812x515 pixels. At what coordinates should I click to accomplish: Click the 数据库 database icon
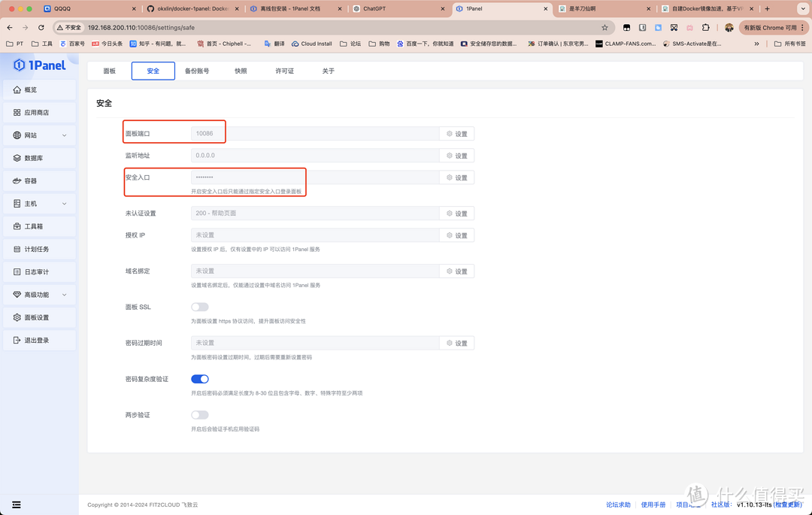[x=17, y=158]
